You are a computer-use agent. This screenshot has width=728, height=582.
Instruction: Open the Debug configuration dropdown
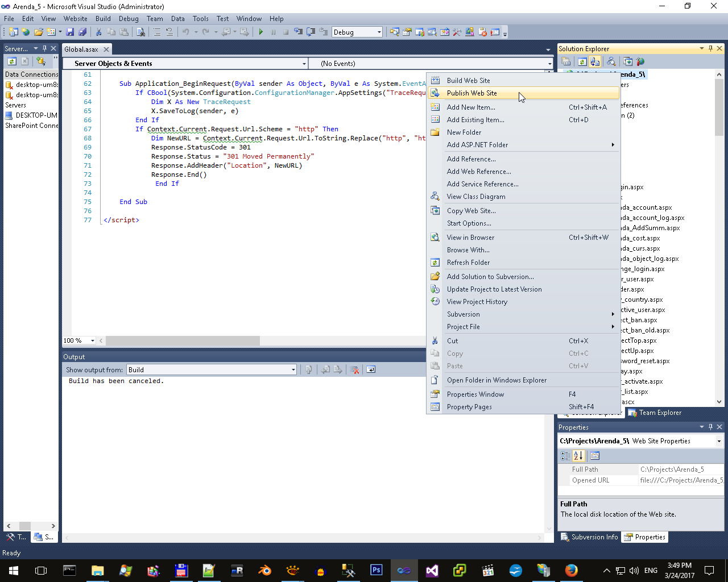(379, 32)
